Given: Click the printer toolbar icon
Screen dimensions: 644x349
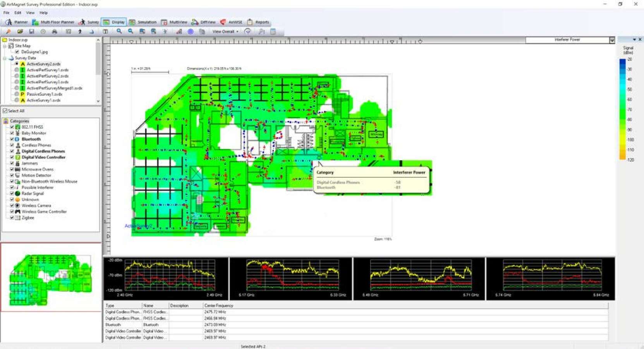Looking at the screenshot, I should 55,31.
